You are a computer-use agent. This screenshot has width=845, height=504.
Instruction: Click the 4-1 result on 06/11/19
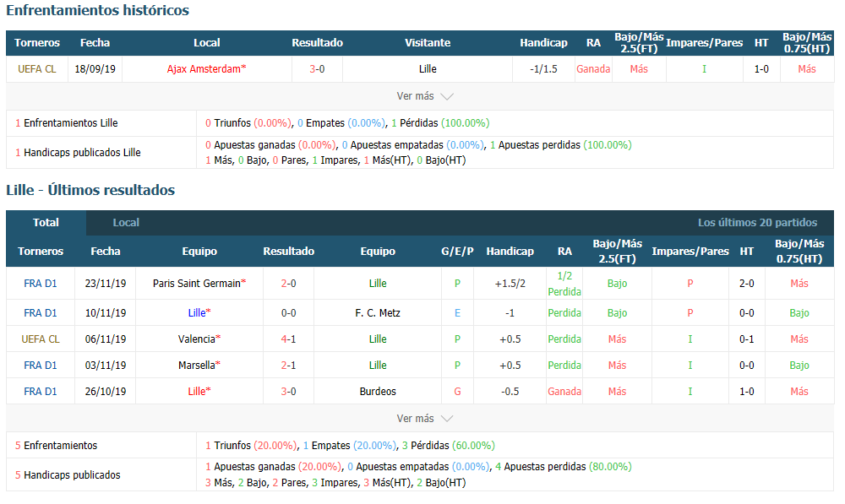[x=288, y=339]
